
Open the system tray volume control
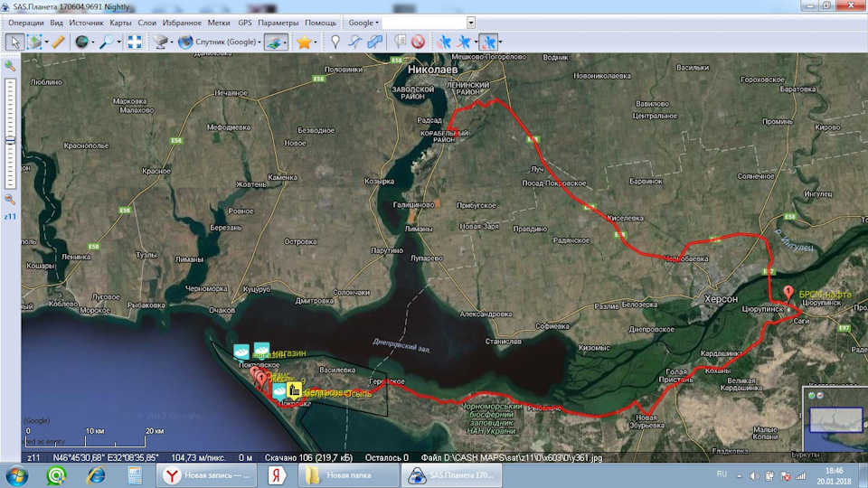pos(754,476)
